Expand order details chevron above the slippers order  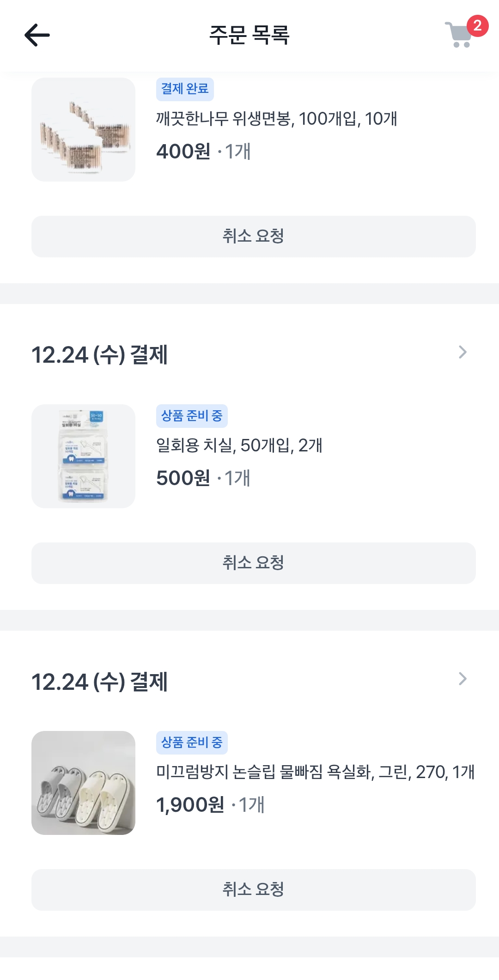click(462, 679)
